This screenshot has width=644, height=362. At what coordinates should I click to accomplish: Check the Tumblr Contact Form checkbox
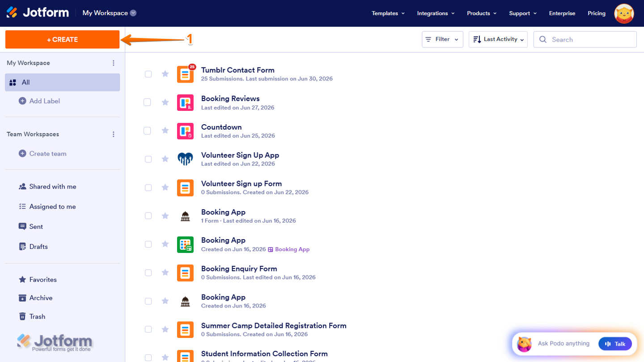(x=148, y=74)
